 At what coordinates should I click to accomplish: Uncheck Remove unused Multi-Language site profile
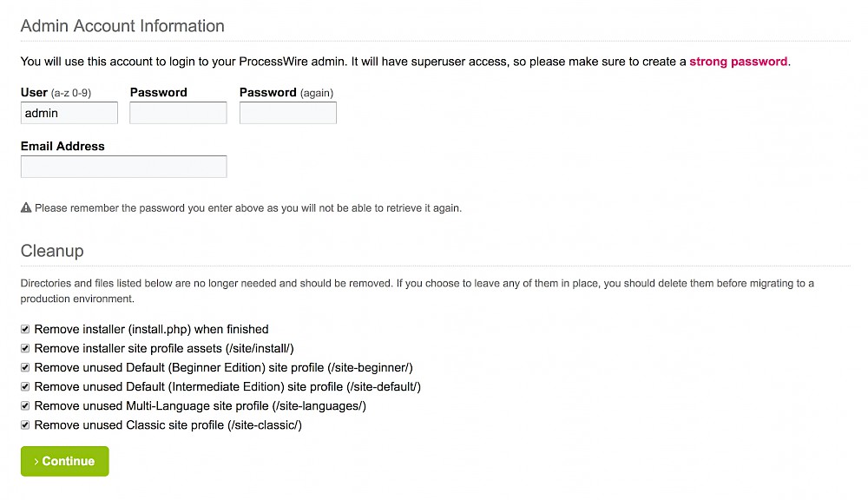pyautogui.click(x=25, y=405)
